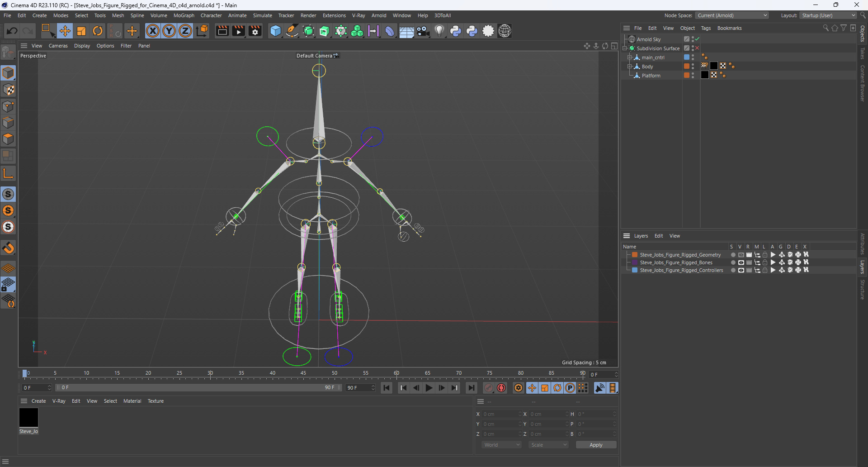Open the World coordinate system dropdown
The image size is (868, 467).
point(502,445)
